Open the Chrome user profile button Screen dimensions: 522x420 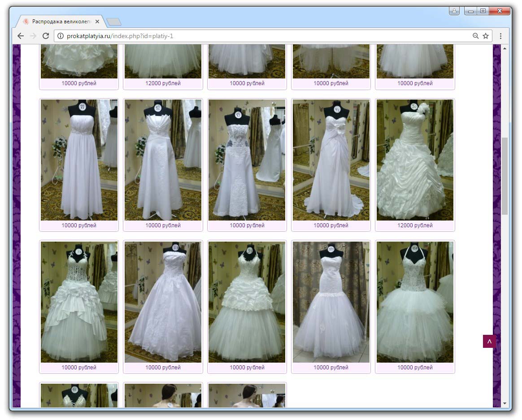point(454,11)
